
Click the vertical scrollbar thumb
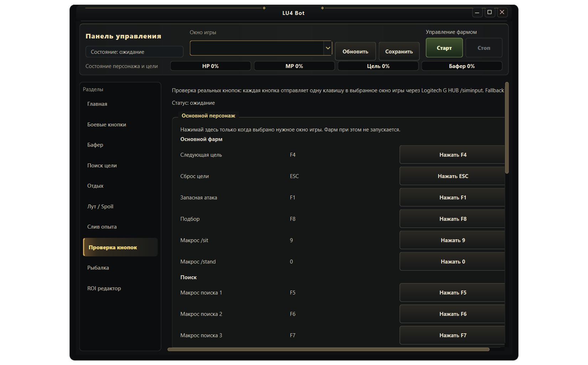coord(507,128)
